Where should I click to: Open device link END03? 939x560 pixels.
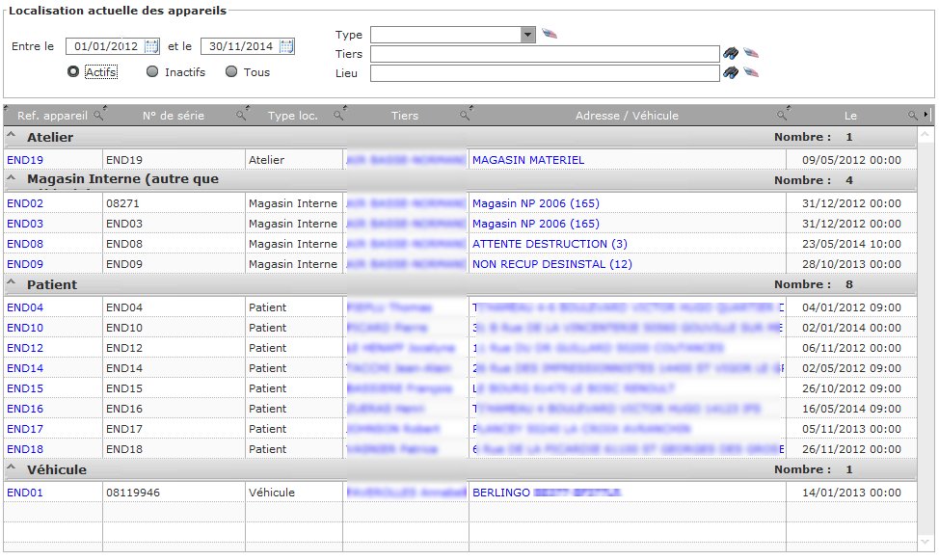coord(25,224)
